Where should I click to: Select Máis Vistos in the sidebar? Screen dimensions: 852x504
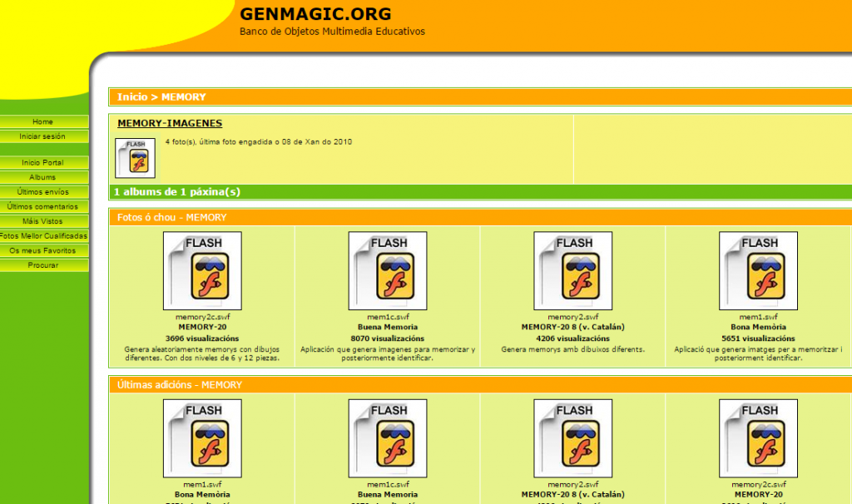pyautogui.click(x=42, y=221)
